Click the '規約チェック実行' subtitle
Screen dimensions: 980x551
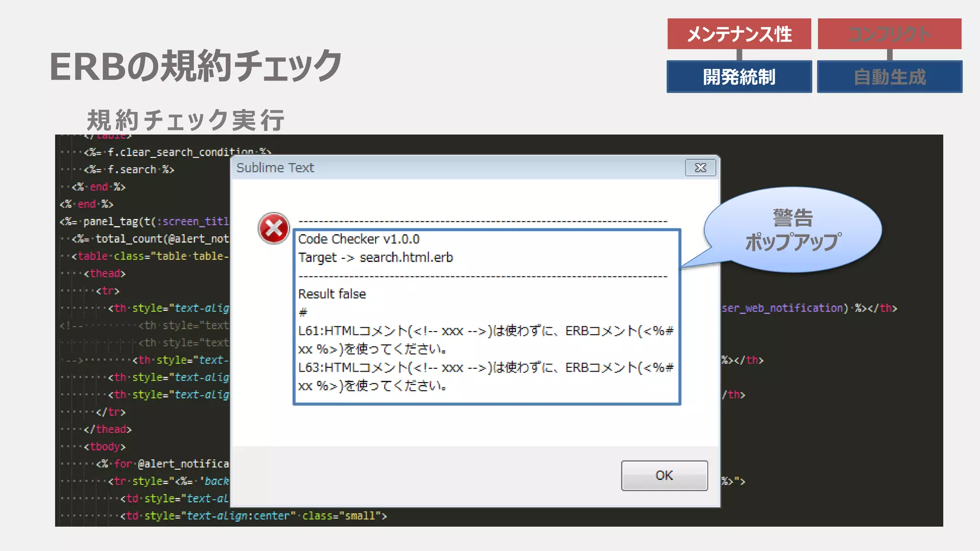186,120
